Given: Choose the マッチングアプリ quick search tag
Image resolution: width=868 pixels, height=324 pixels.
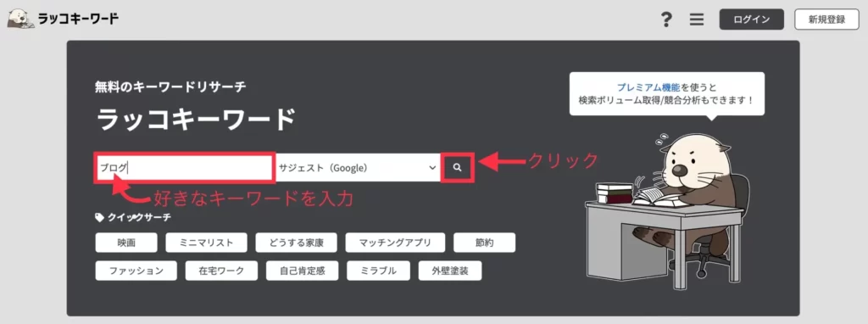Looking at the screenshot, I should tap(395, 243).
